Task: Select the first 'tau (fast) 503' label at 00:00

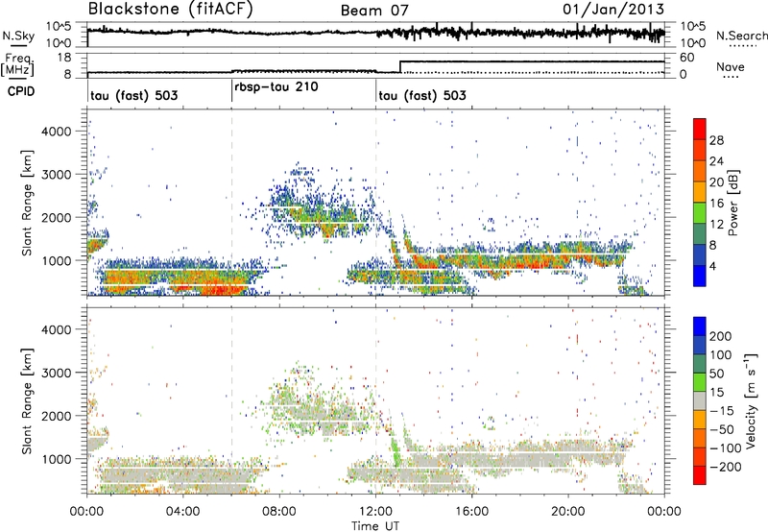Action: [x=133, y=95]
